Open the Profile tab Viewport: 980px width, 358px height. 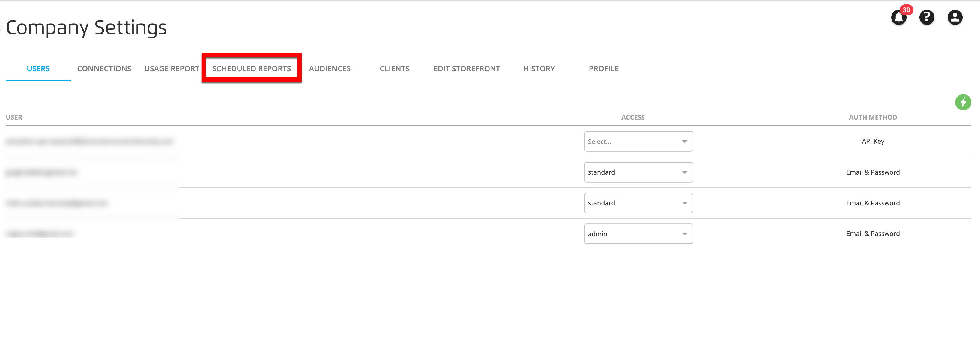pyautogui.click(x=604, y=69)
